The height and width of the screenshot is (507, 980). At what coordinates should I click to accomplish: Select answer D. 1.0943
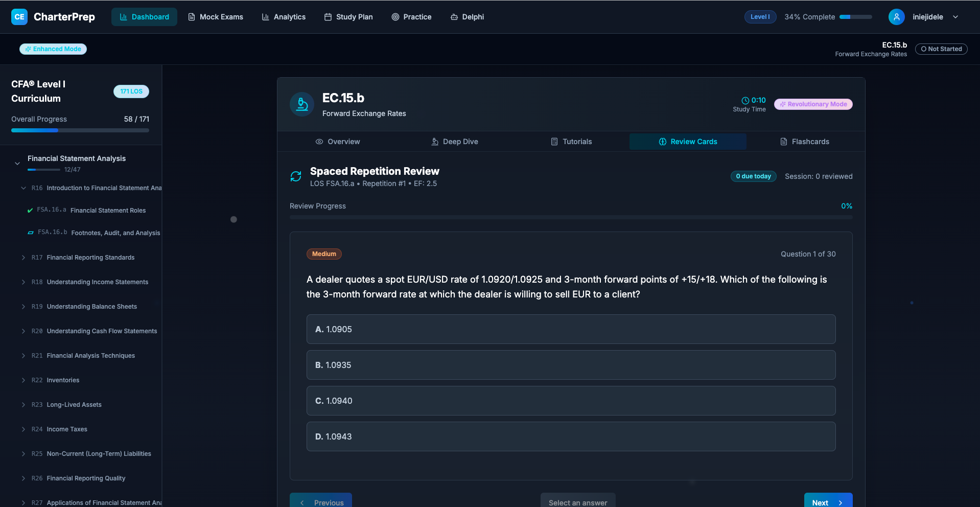[571, 436]
